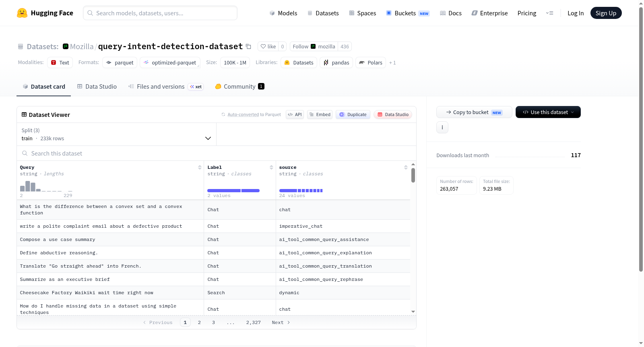
Task: Open Spaces in top navigation
Action: pyautogui.click(x=363, y=13)
